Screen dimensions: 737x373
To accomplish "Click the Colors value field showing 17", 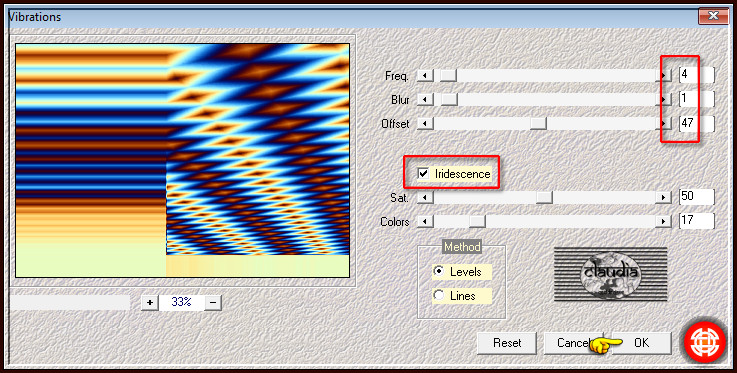I will (x=697, y=221).
